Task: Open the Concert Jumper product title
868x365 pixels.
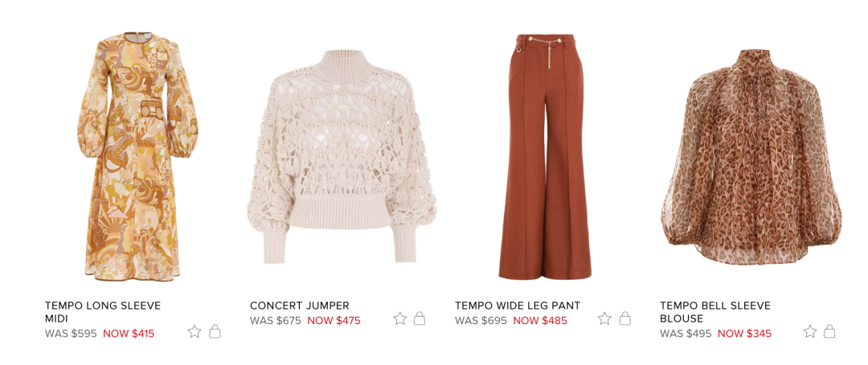Action: (300, 306)
